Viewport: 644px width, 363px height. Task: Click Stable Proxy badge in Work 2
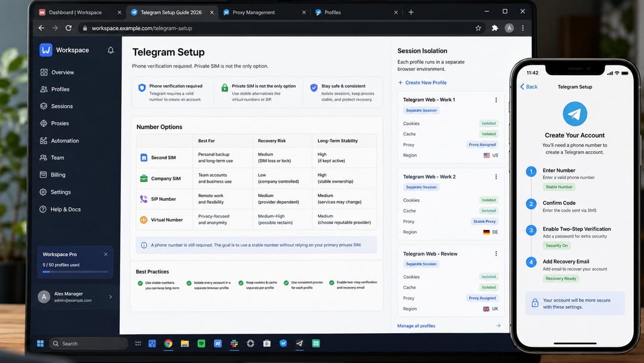[485, 221]
